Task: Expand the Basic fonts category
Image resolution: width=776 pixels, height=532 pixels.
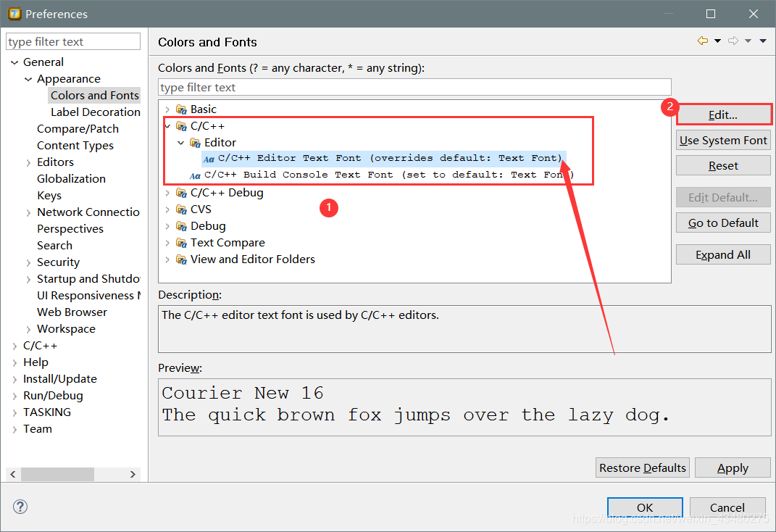Action: (x=167, y=109)
